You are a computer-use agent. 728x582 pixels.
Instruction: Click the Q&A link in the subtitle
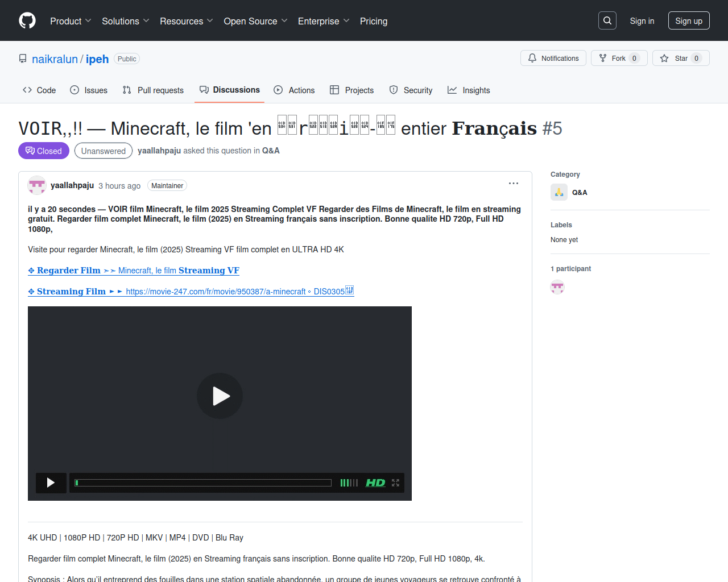(x=271, y=151)
